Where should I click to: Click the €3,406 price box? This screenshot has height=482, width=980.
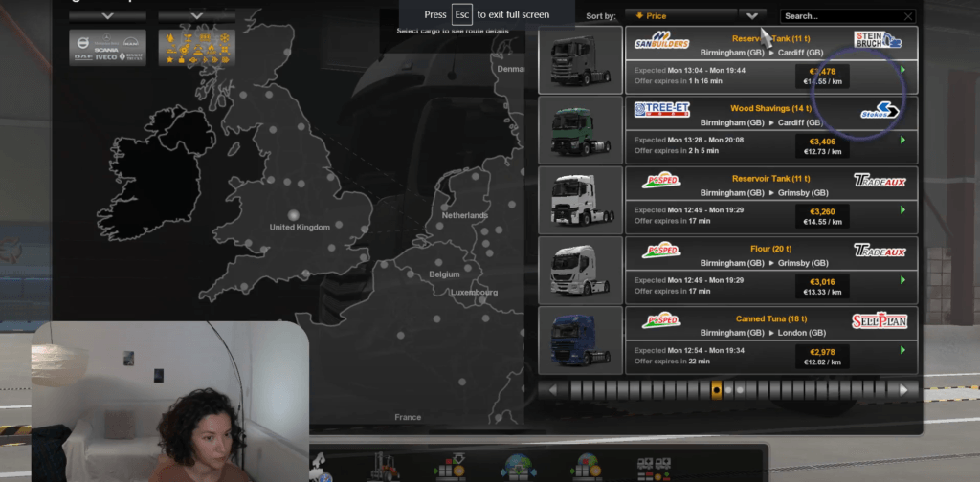(822, 146)
